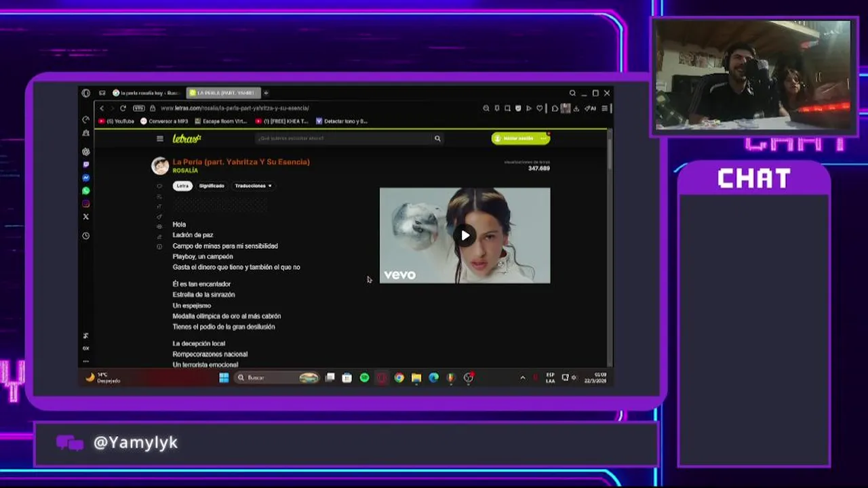Play the Vevo music video
Viewport: 868px width, 488px height.
tap(465, 236)
